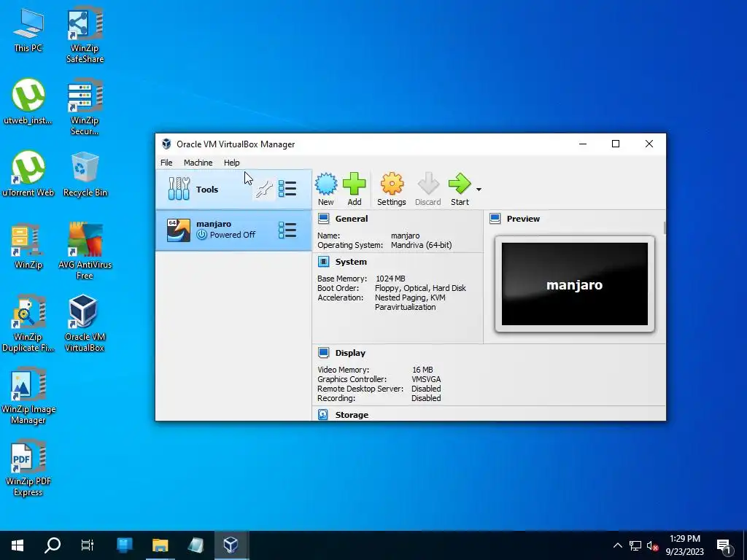Click the 1024 MB base memory value
Image resolution: width=747 pixels, height=560 pixels.
(390, 279)
